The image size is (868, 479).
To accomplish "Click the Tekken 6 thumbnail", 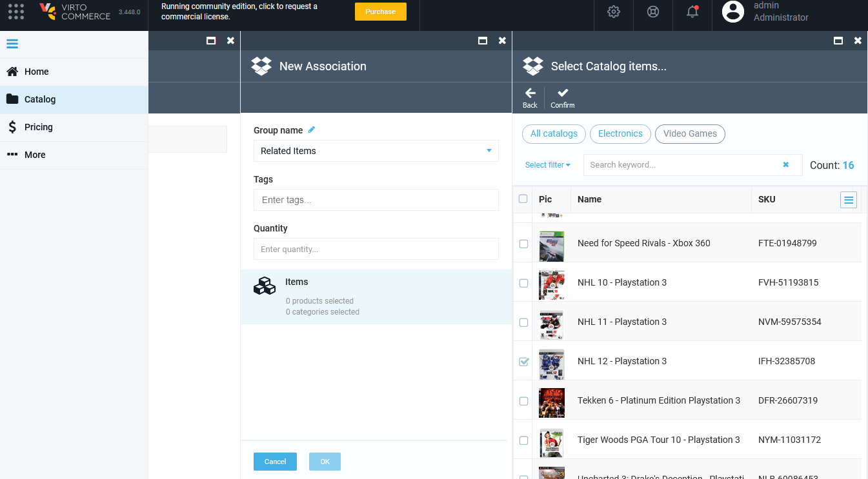I will [552, 403].
